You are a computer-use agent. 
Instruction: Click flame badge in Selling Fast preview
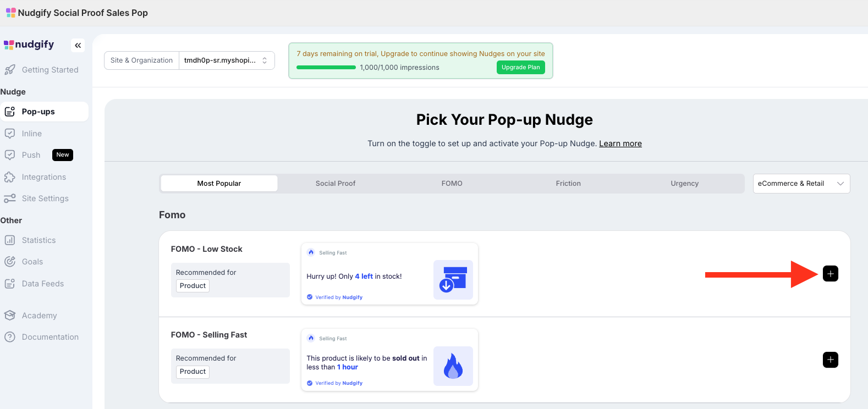[x=311, y=338]
